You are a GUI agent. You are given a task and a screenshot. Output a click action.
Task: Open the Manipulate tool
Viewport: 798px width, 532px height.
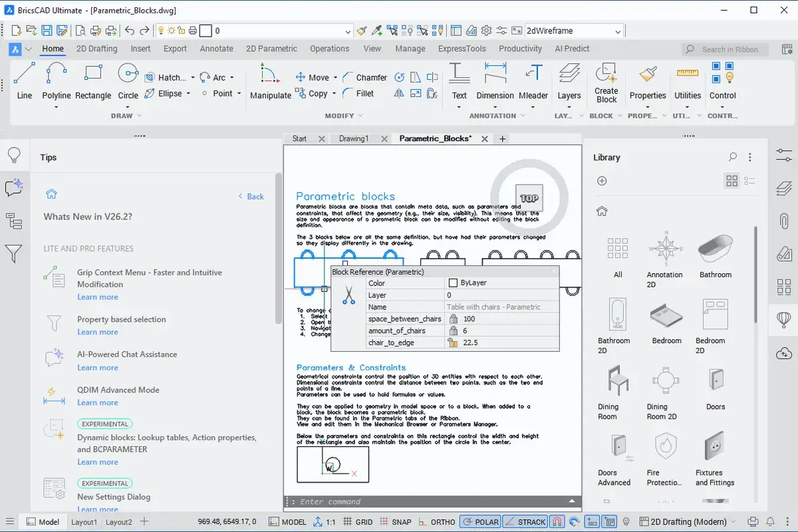[x=271, y=80]
